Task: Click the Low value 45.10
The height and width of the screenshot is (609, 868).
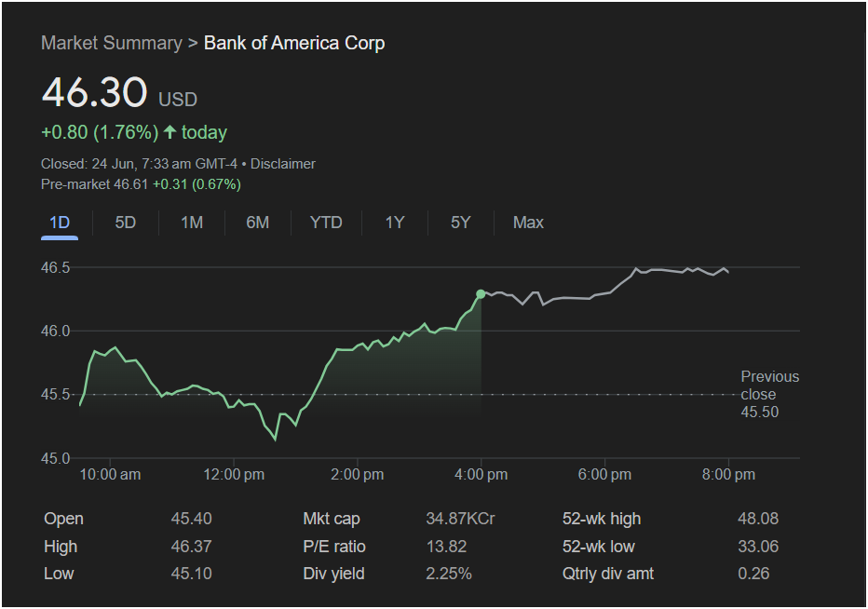Action: 192,574
